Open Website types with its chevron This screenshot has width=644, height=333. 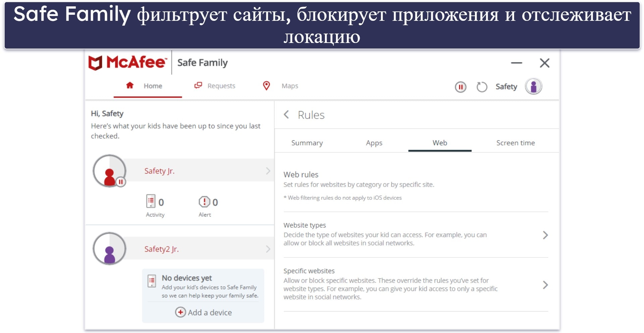pyautogui.click(x=545, y=235)
